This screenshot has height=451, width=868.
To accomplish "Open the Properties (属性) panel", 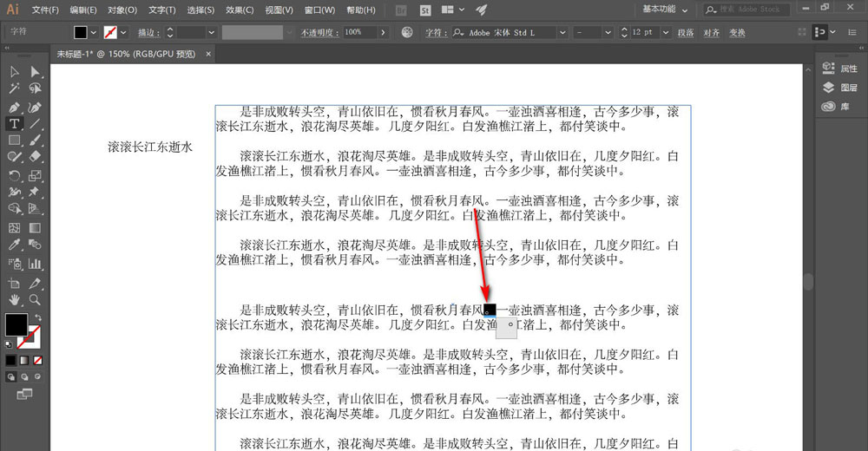I will (840, 69).
